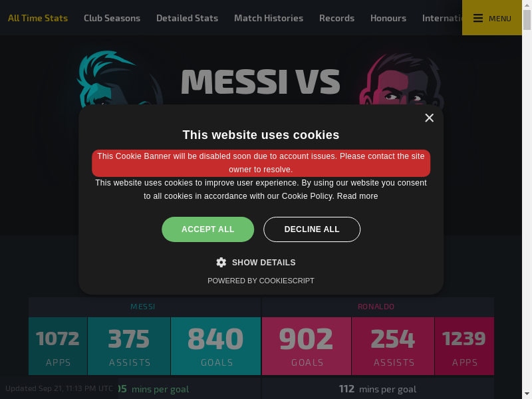
Task: Select Ronaldo's 1239 apps tile
Action: (x=464, y=346)
